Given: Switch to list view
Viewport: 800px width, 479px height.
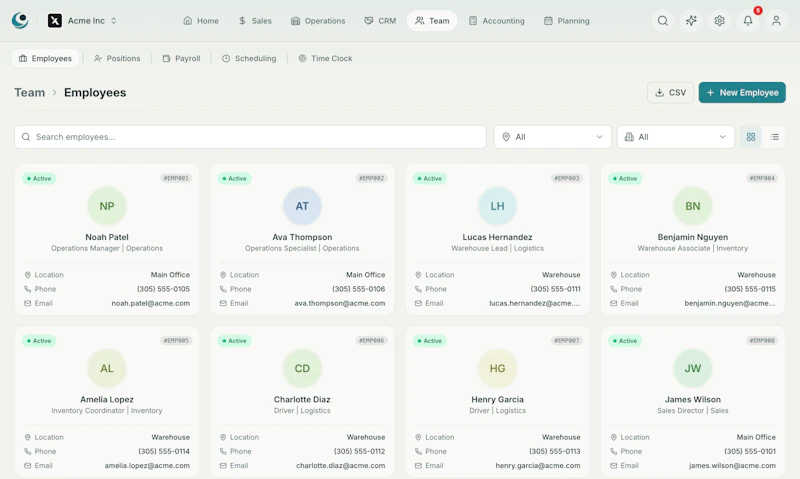Looking at the screenshot, I should click(x=774, y=137).
